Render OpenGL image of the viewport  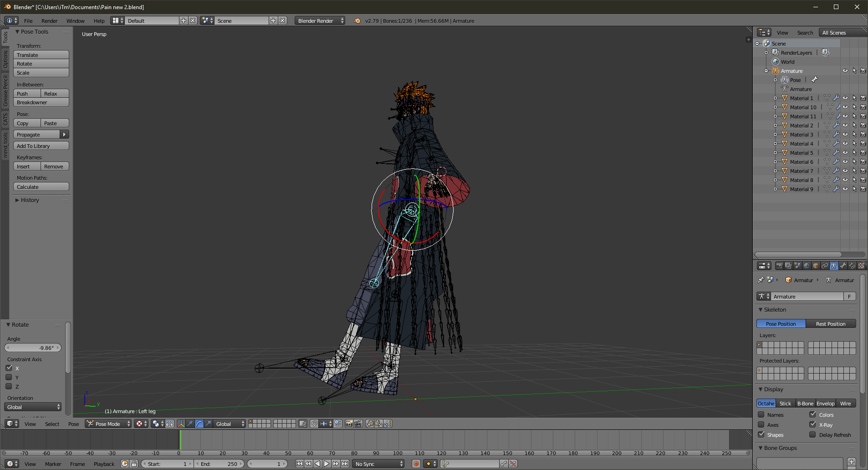click(x=349, y=424)
